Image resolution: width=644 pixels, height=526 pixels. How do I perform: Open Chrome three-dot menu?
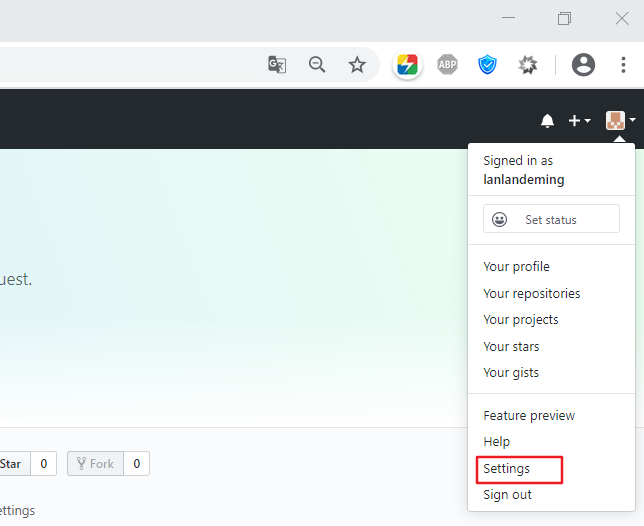point(623,65)
